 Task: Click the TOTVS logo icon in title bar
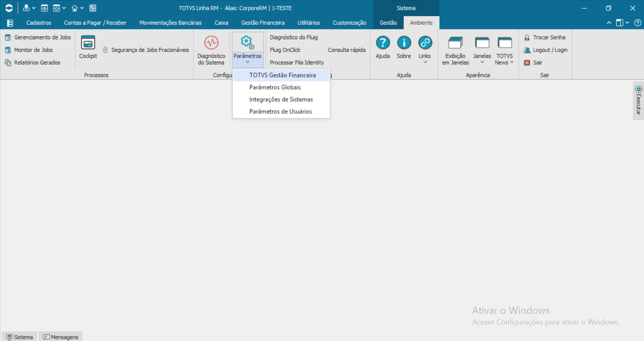point(9,8)
